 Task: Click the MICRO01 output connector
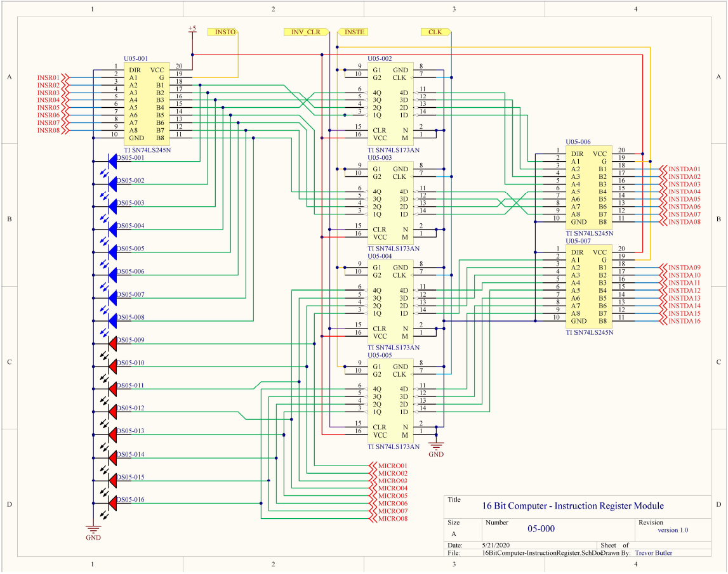[x=391, y=466]
